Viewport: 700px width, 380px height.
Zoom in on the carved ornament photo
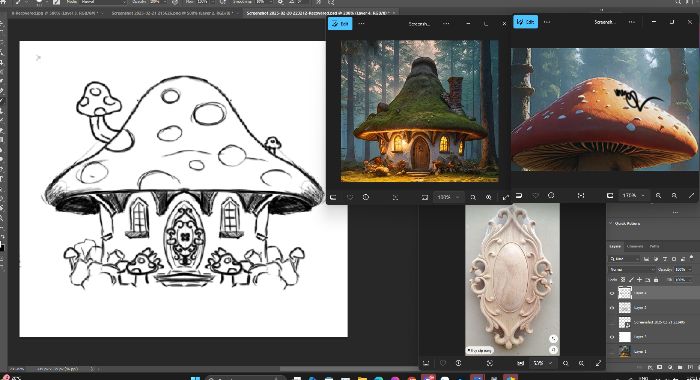click(x=581, y=363)
